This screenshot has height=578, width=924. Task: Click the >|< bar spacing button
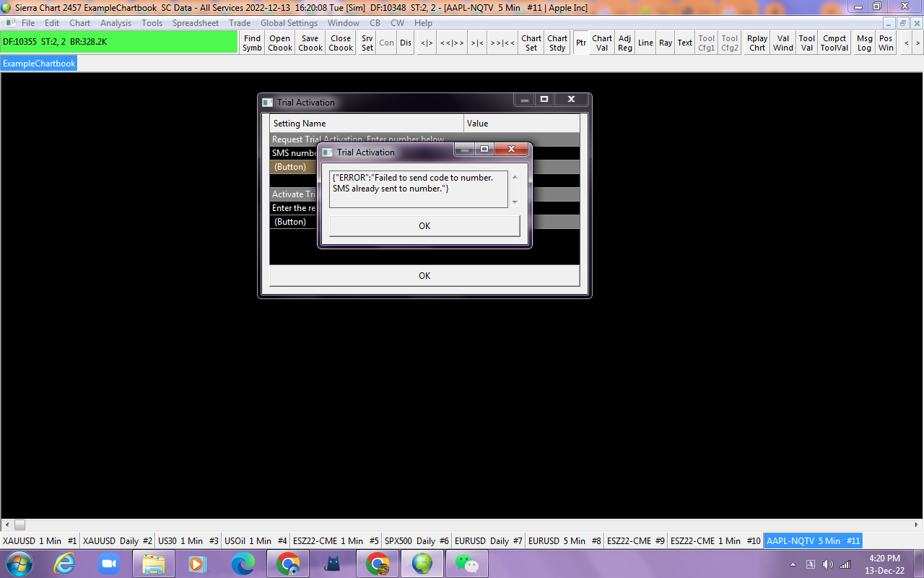point(477,43)
